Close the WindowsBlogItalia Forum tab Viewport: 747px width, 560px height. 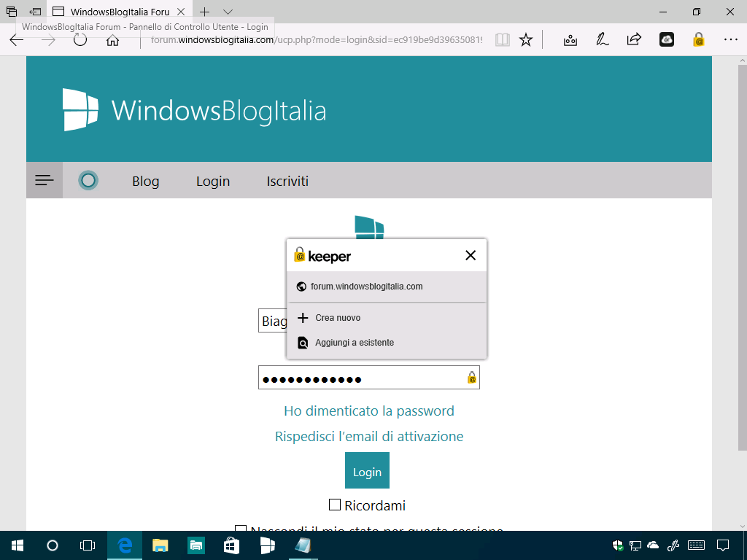point(181,12)
